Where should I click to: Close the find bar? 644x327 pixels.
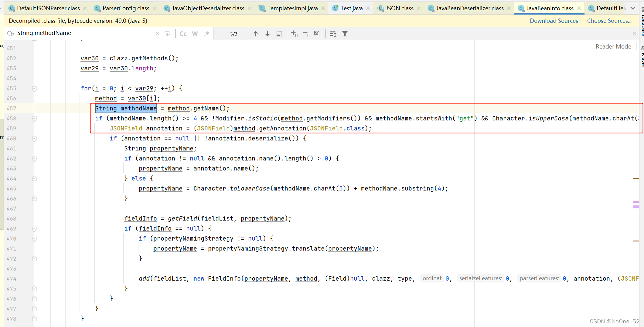634,34
